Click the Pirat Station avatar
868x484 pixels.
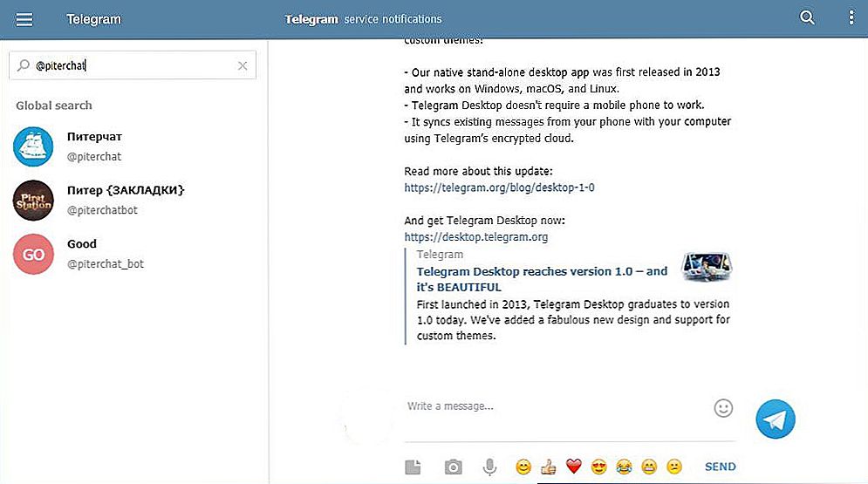[33, 201]
